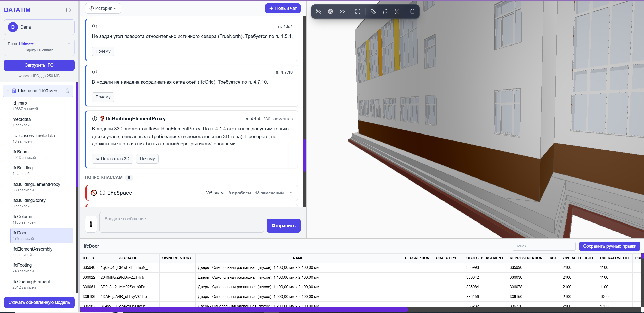This screenshot has width=644, height=313.
Task: Click the Daria user avatar
Action: tap(13, 27)
